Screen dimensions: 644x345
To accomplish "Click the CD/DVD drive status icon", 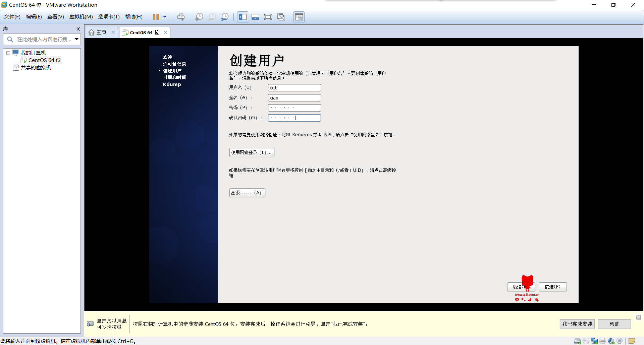I will pyautogui.click(x=586, y=341).
